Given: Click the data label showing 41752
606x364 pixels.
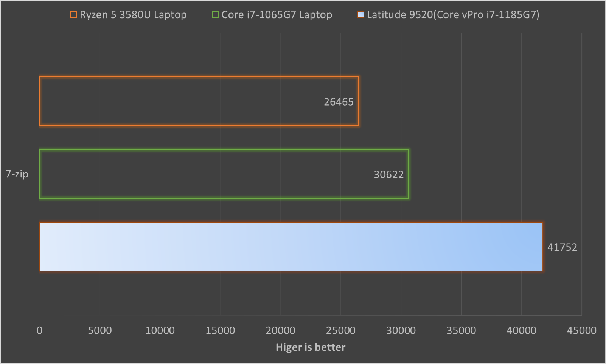Looking at the screenshot, I should (x=563, y=247).
